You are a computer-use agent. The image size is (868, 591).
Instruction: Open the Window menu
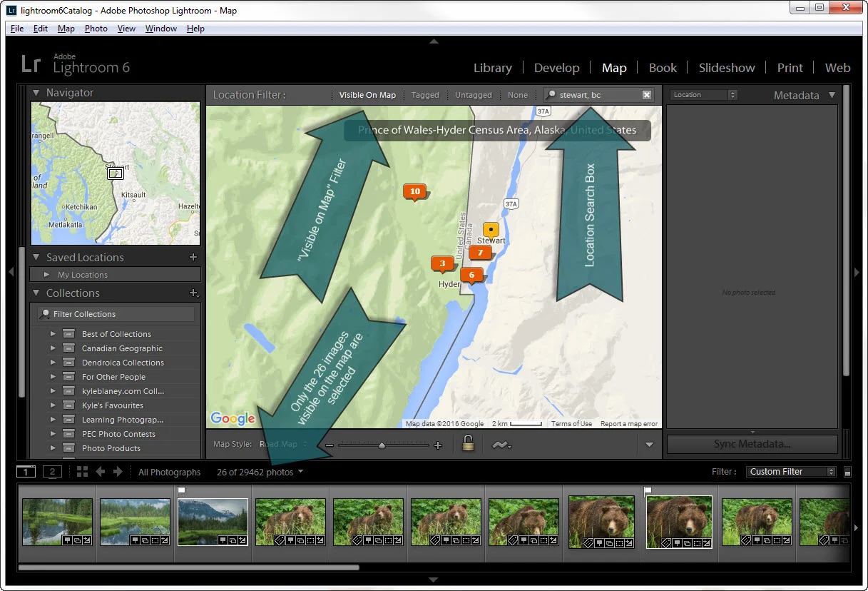(x=161, y=29)
